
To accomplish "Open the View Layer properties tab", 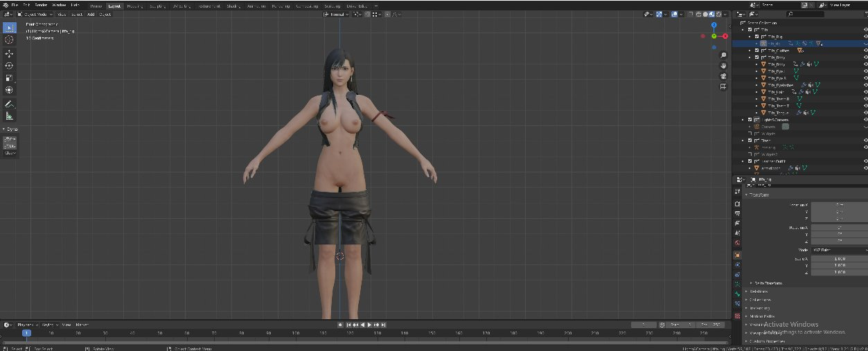I will (x=737, y=224).
